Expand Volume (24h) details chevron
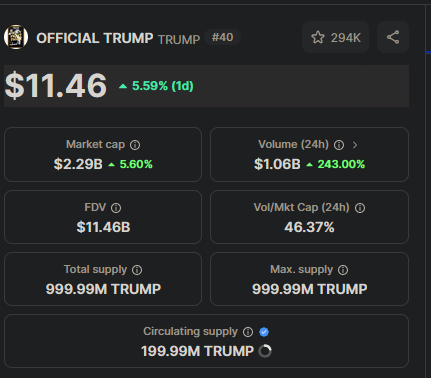This screenshot has width=431, height=378. (x=355, y=145)
